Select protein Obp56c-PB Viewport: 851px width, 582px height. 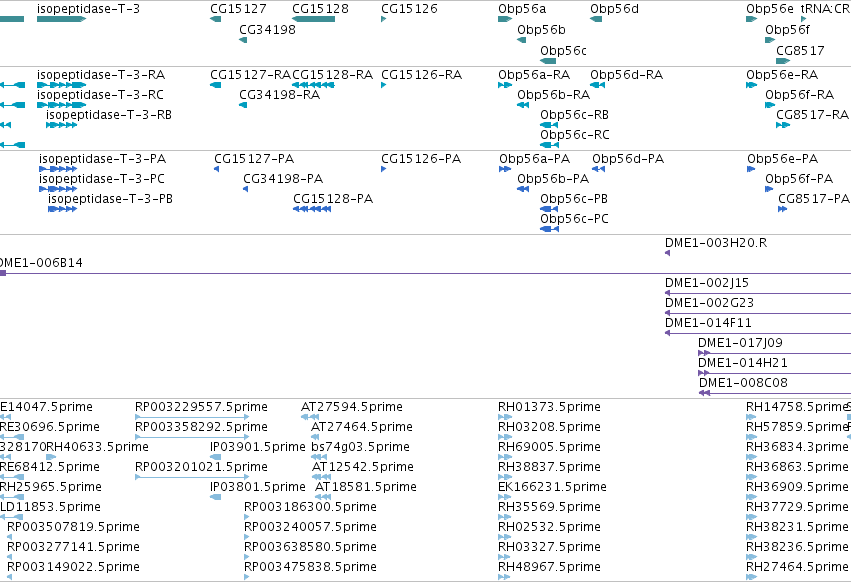[x=574, y=199]
